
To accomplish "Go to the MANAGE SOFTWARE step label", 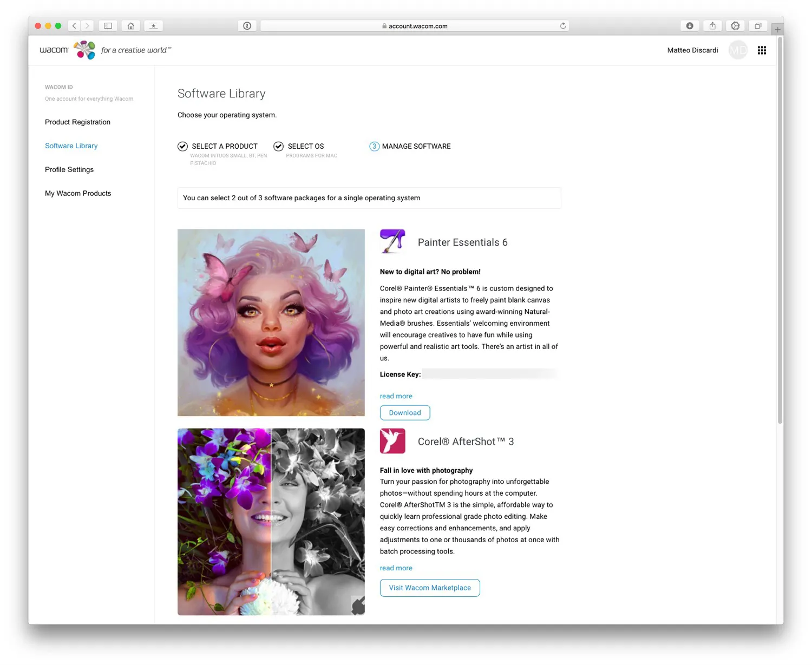I will (x=416, y=146).
